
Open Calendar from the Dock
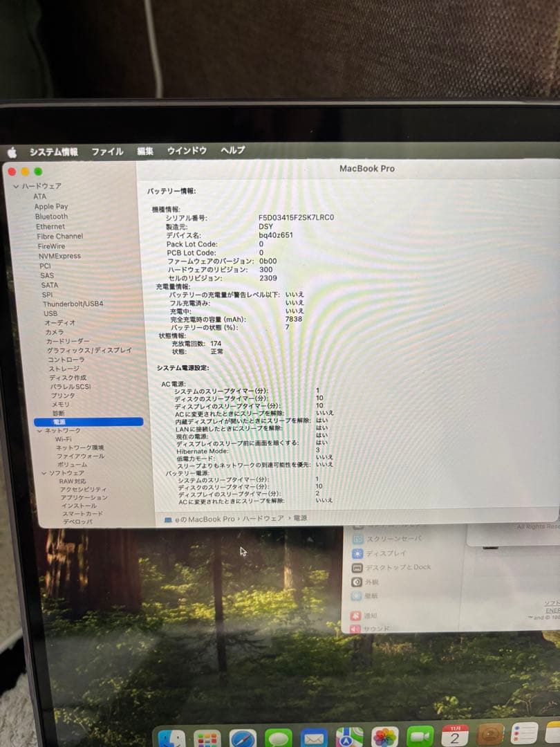[454, 735]
